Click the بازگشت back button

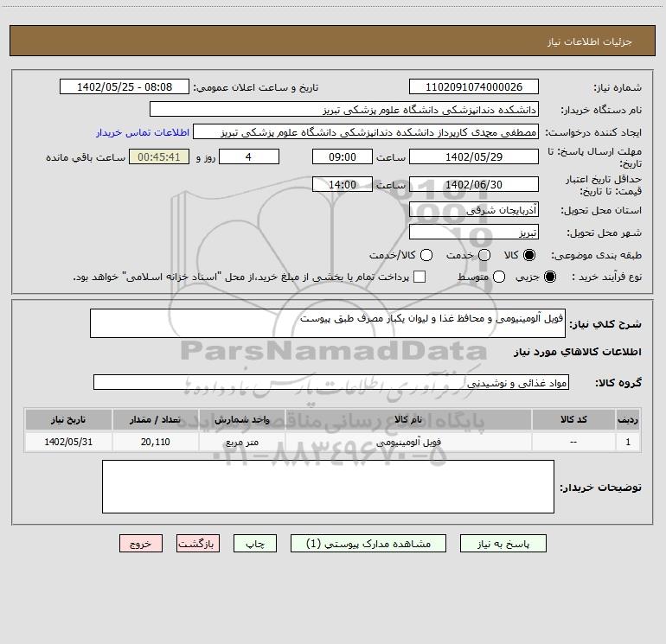198,544
